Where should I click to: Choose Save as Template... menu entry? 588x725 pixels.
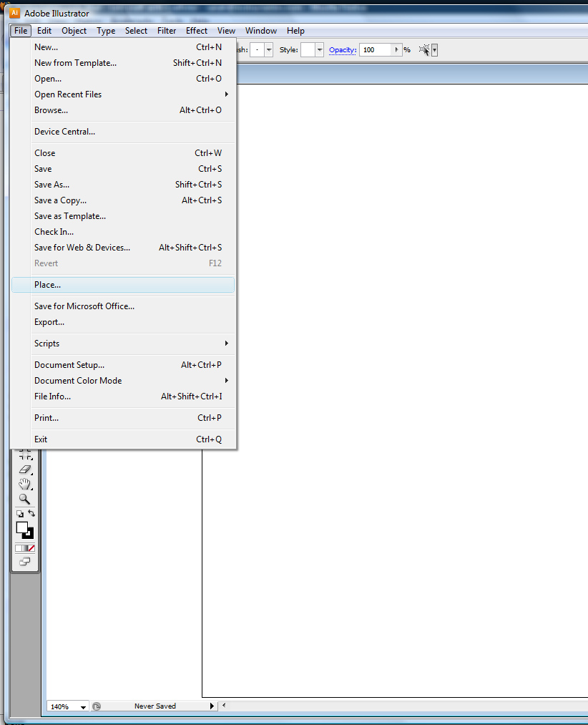(x=123, y=216)
